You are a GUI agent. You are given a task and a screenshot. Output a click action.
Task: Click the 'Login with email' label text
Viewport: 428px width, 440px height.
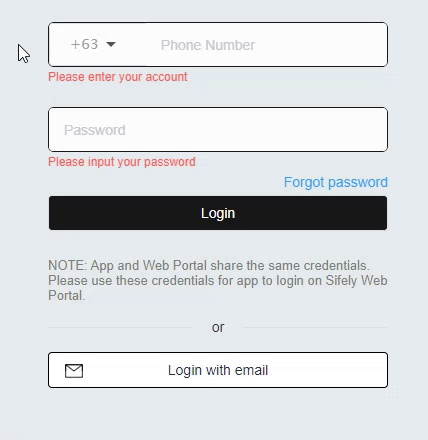[x=218, y=370]
